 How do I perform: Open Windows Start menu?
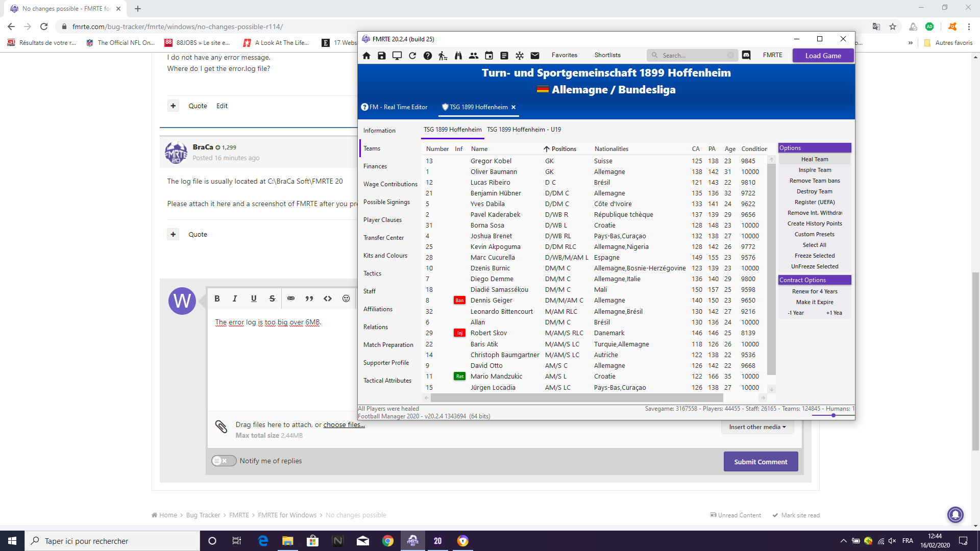pos(12,541)
